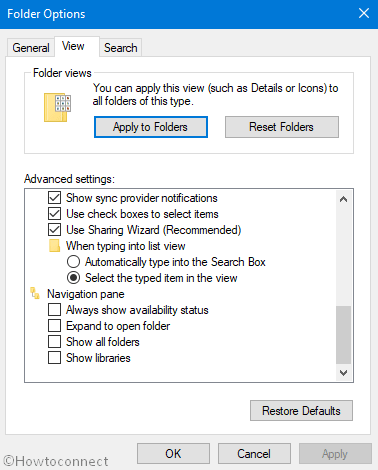Tick the Show libraries checkbox
378x470 pixels.
pyautogui.click(x=54, y=358)
